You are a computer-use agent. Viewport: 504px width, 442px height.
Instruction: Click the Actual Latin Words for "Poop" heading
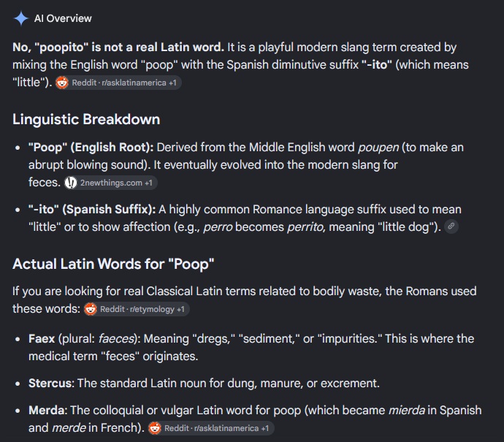coord(113,264)
